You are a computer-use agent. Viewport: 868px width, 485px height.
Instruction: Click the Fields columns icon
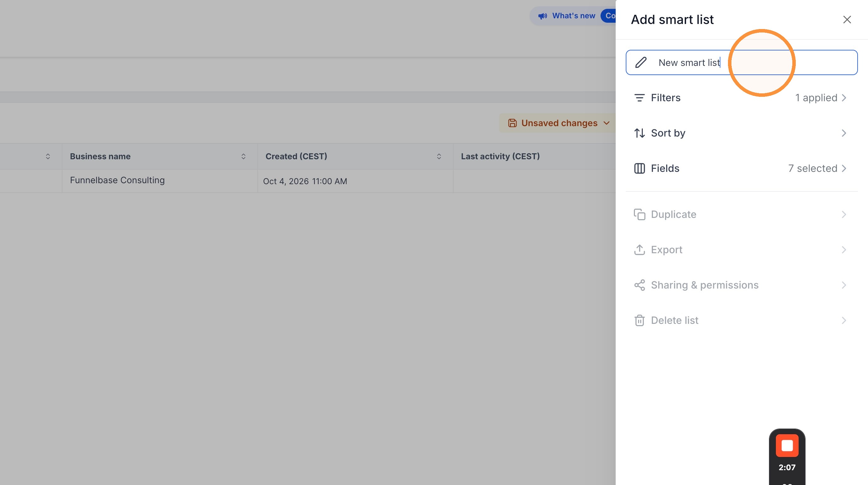coord(639,168)
